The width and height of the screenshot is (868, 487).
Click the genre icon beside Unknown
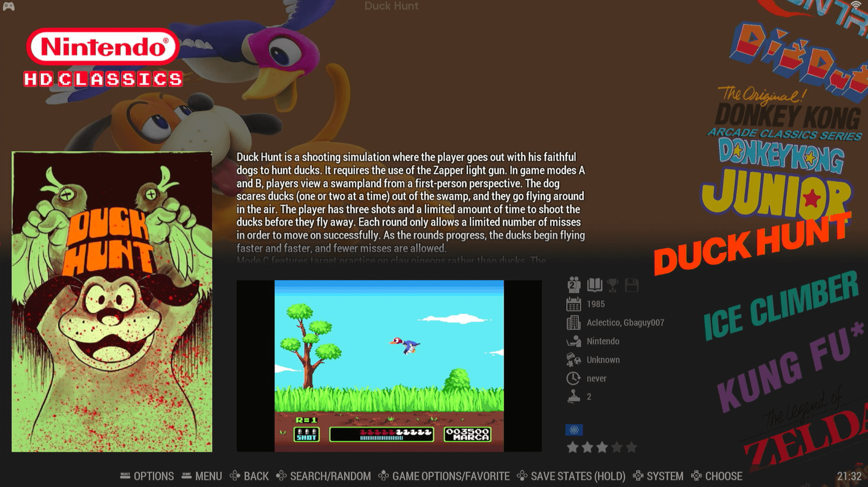click(573, 360)
